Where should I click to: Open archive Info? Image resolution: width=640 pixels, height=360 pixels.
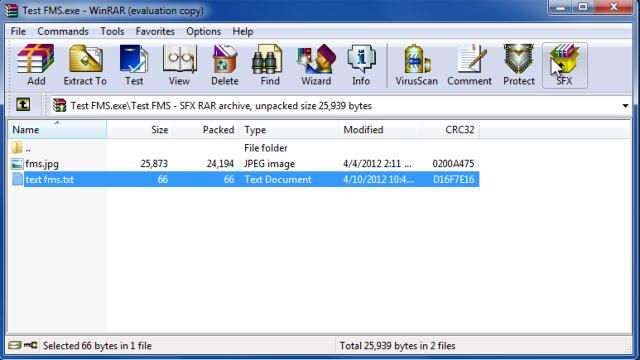(x=361, y=65)
